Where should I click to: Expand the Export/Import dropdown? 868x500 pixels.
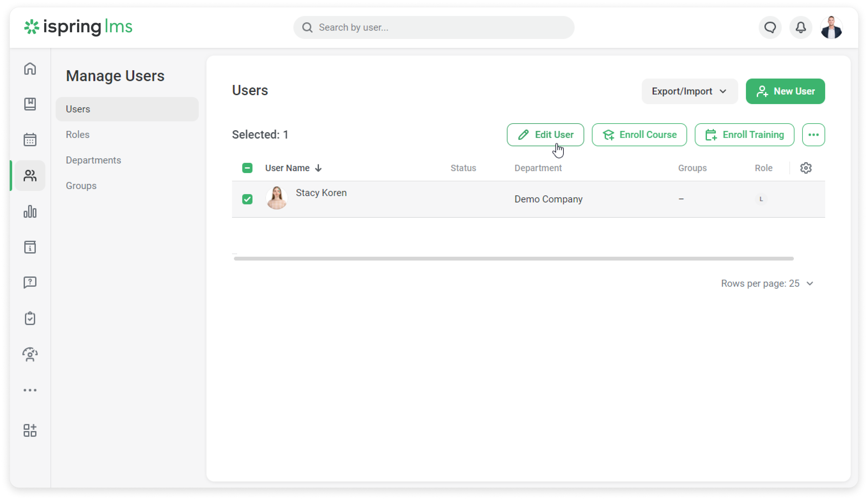[689, 91]
